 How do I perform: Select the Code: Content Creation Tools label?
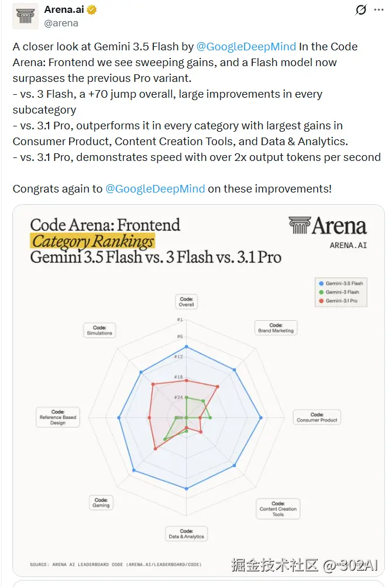tap(278, 509)
